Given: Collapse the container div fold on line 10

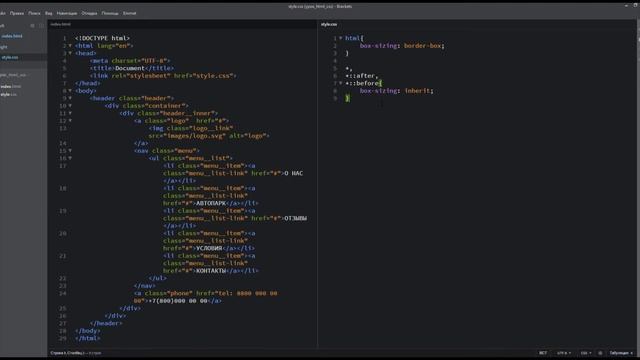Looking at the screenshot, I should [70, 106].
